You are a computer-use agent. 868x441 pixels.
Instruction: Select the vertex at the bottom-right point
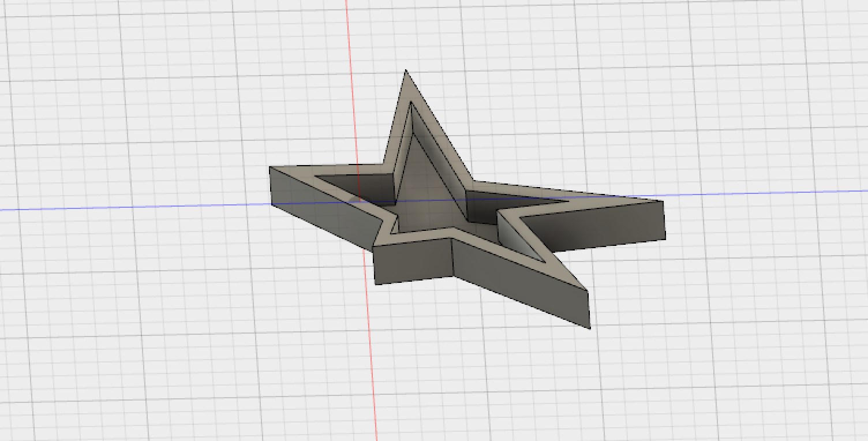589,326
